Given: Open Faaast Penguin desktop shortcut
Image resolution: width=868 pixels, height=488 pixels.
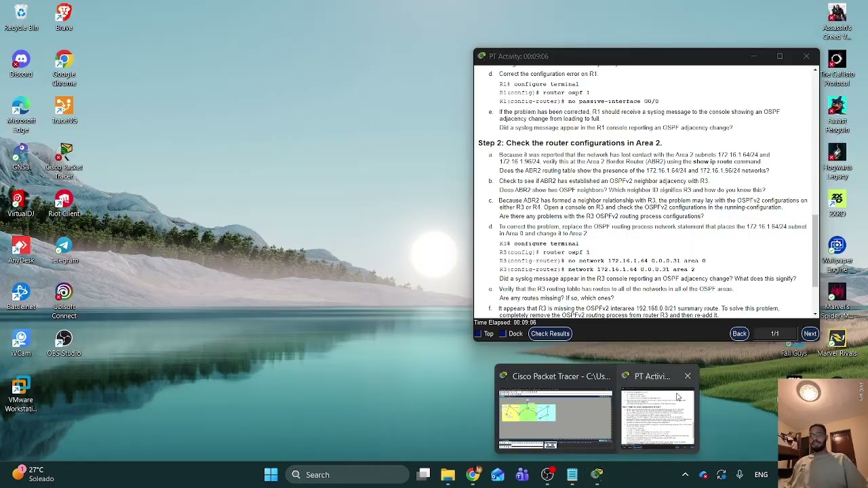Looking at the screenshot, I should pos(837,115).
